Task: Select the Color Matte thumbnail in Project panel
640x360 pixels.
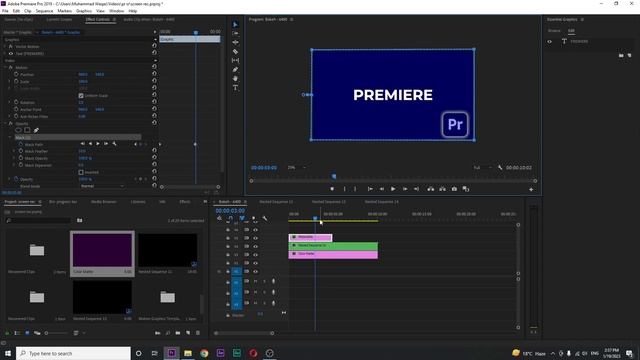Action: 102,250
